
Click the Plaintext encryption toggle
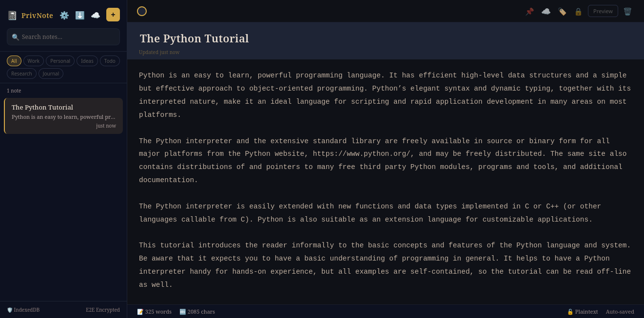point(582,312)
